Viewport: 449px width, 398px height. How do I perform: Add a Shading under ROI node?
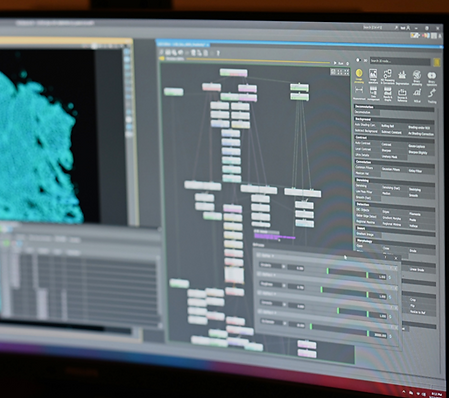[419, 128]
